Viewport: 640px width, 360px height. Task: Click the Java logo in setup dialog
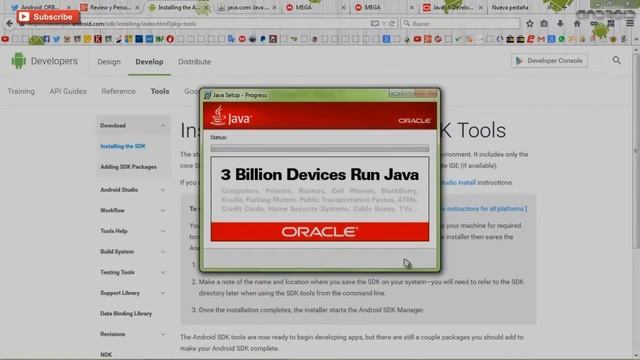[x=231, y=116]
